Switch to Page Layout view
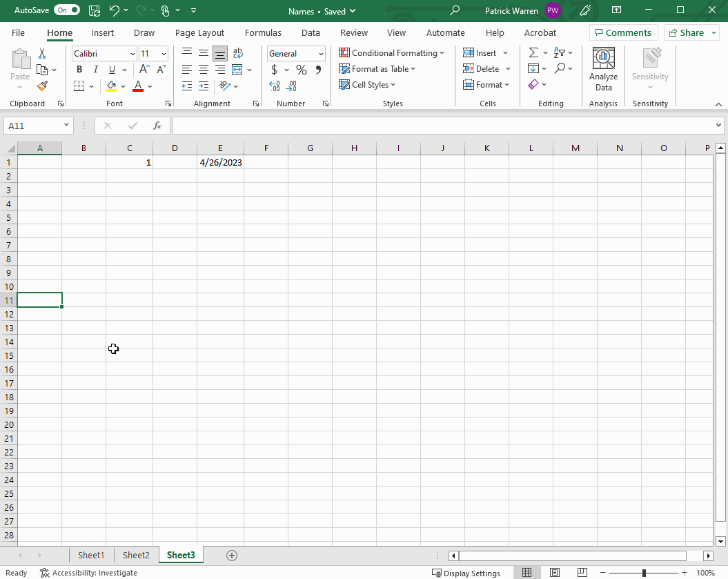Image resolution: width=728 pixels, height=579 pixels. 554,573
